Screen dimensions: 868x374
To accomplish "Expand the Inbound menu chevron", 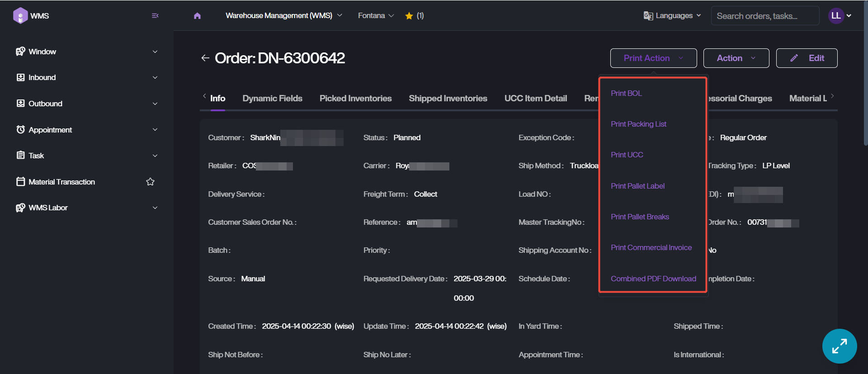I will click(155, 77).
